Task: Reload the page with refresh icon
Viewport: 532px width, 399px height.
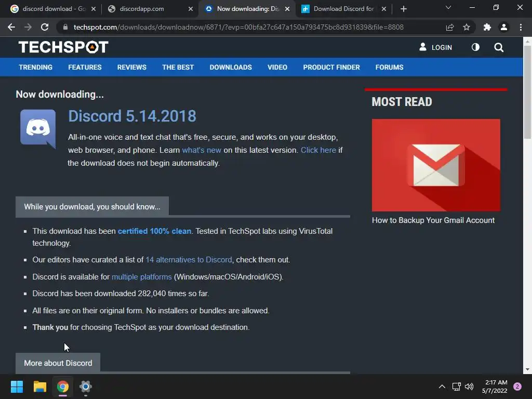Action: pos(45,27)
